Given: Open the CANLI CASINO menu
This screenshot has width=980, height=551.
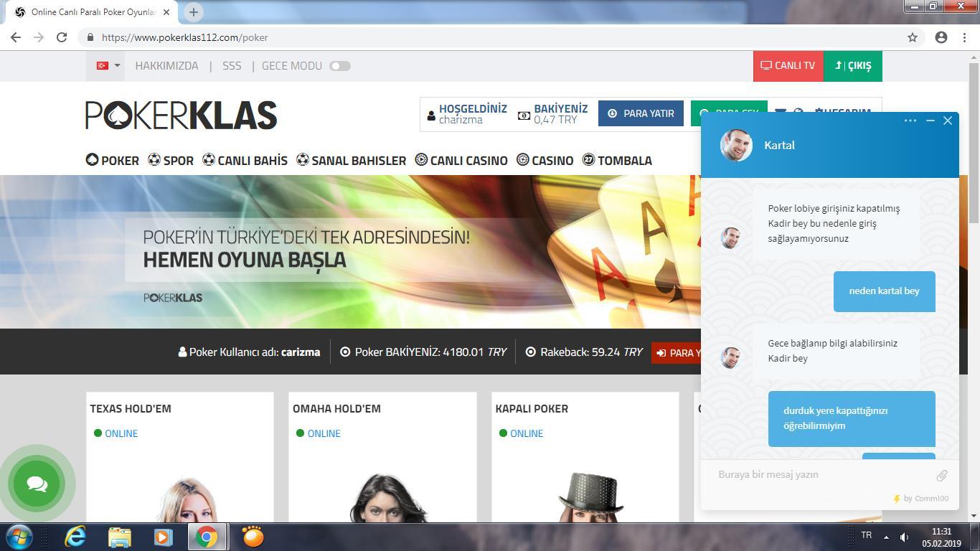Looking at the screenshot, I should (461, 160).
